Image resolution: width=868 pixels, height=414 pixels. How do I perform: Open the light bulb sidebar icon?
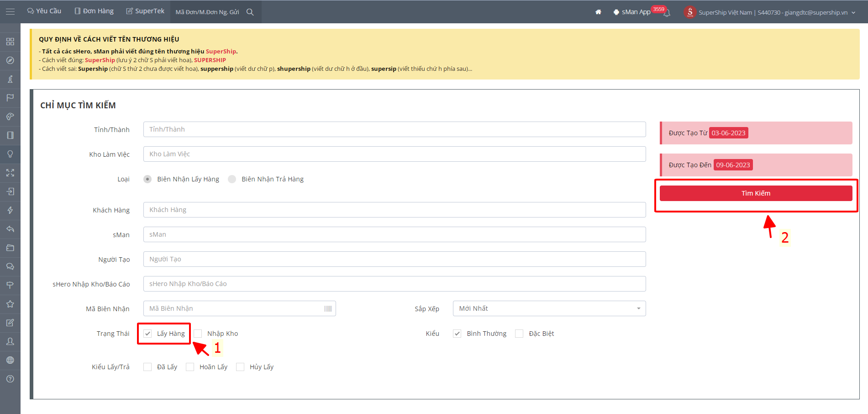10,154
